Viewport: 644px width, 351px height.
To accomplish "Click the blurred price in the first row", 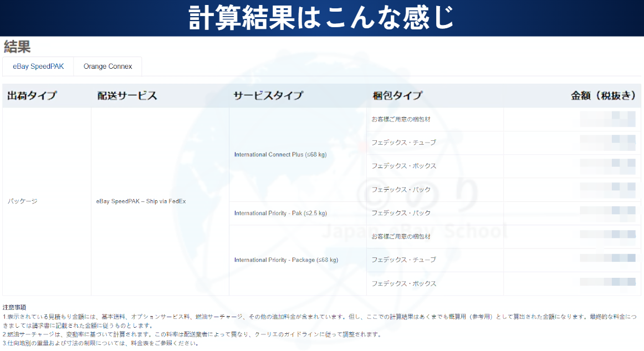I will point(607,119).
